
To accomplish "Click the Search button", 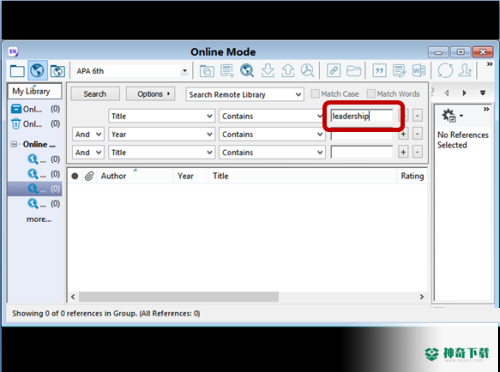I will [x=95, y=94].
